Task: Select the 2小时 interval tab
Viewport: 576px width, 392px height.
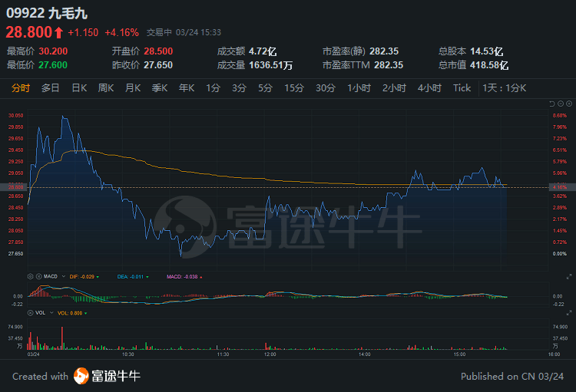Action: click(394, 88)
